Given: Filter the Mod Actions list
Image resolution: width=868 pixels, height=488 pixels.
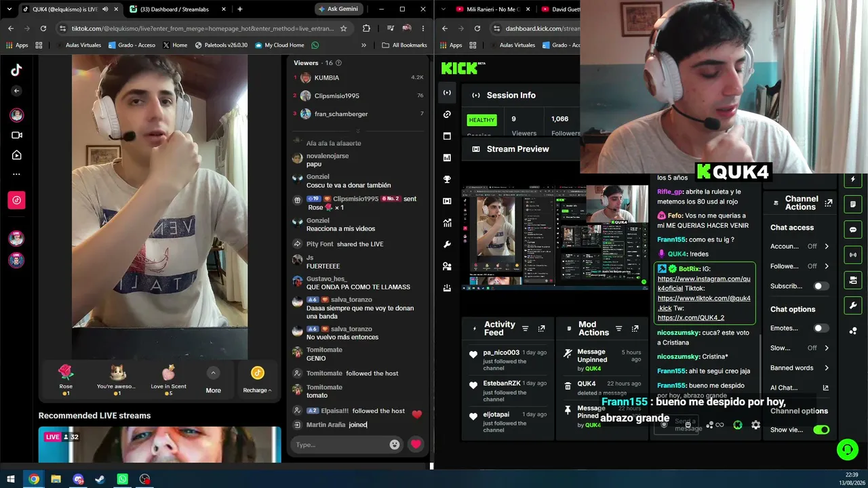Looking at the screenshot, I should [x=618, y=329].
